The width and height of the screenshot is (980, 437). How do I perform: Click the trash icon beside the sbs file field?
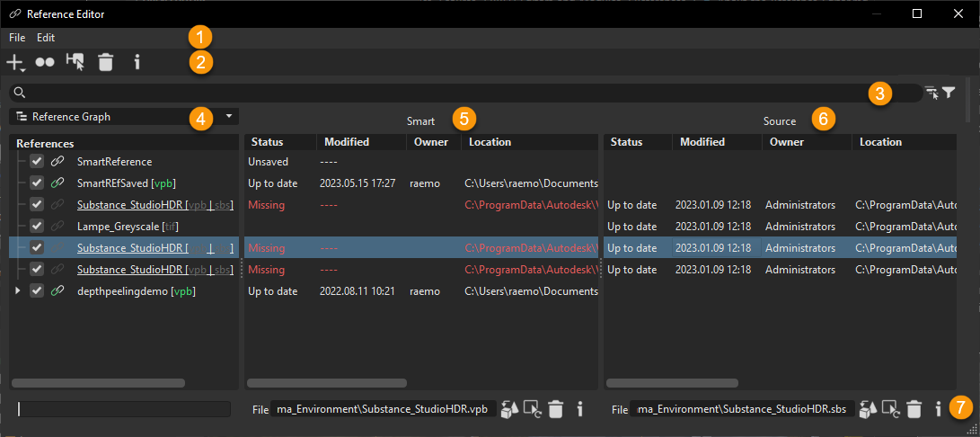[x=914, y=409]
